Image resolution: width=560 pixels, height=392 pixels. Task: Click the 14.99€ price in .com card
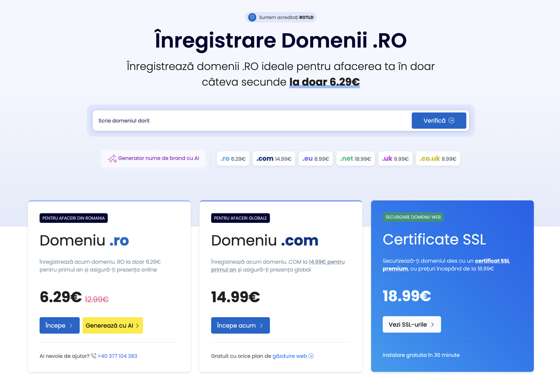(x=235, y=297)
